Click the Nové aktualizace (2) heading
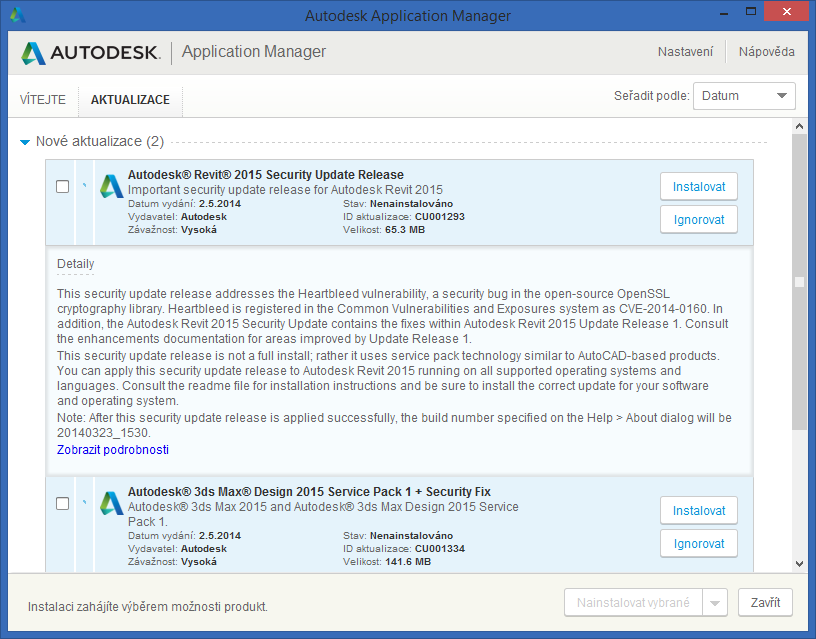This screenshot has height=639, width=816. [x=100, y=142]
